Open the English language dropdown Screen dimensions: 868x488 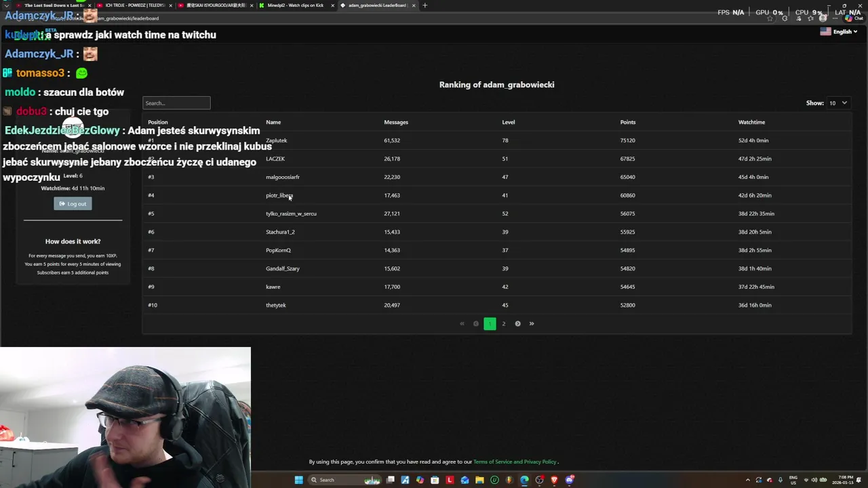point(839,32)
